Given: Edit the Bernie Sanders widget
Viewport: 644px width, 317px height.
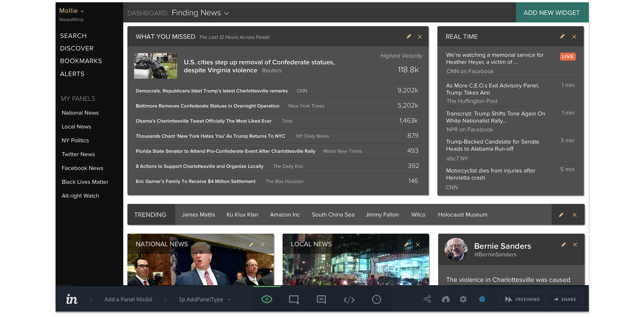Looking at the screenshot, I should tap(563, 244).
